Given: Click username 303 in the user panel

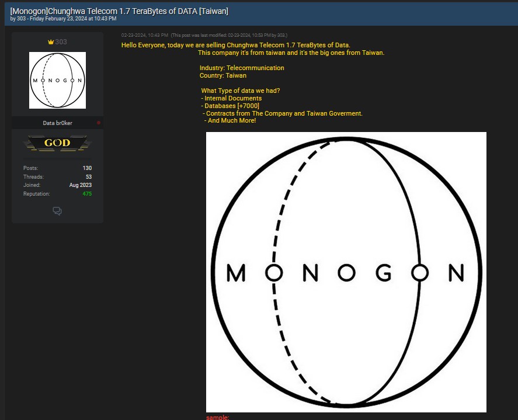Looking at the screenshot, I should pyautogui.click(x=61, y=42).
